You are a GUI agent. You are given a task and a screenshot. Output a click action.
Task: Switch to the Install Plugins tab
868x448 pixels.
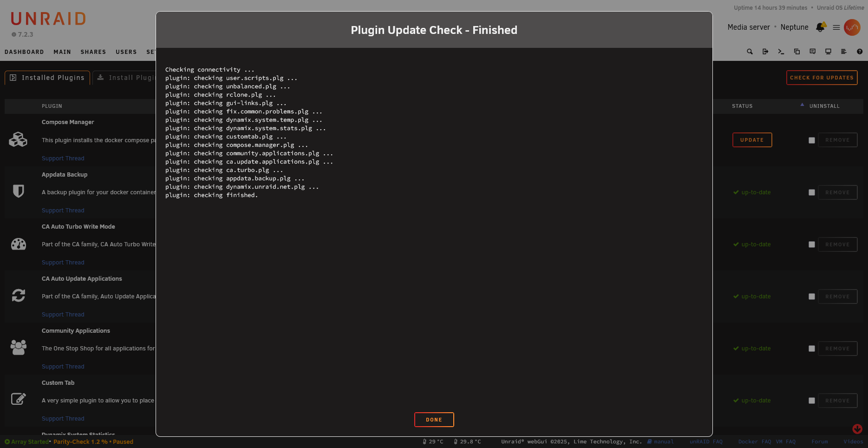(130, 78)
